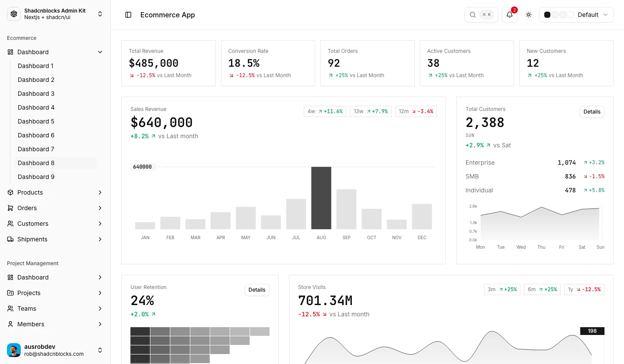Click Details button on User Retention

point(257,290)
